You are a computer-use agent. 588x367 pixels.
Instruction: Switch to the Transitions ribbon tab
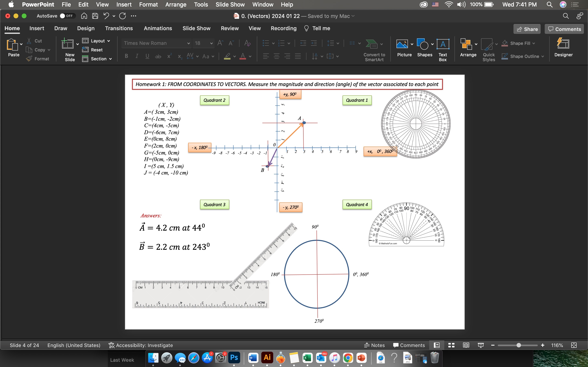119,28
